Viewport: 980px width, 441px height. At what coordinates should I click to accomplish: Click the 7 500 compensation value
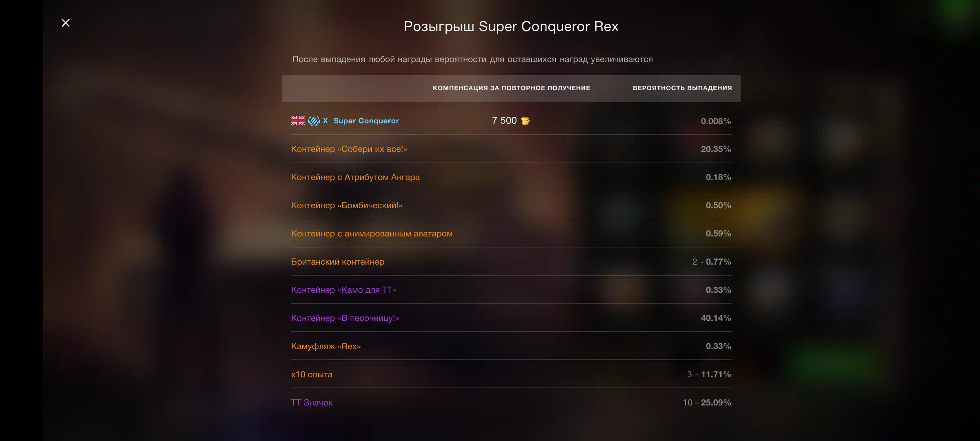pyautogui.click(x=504, y=121)
